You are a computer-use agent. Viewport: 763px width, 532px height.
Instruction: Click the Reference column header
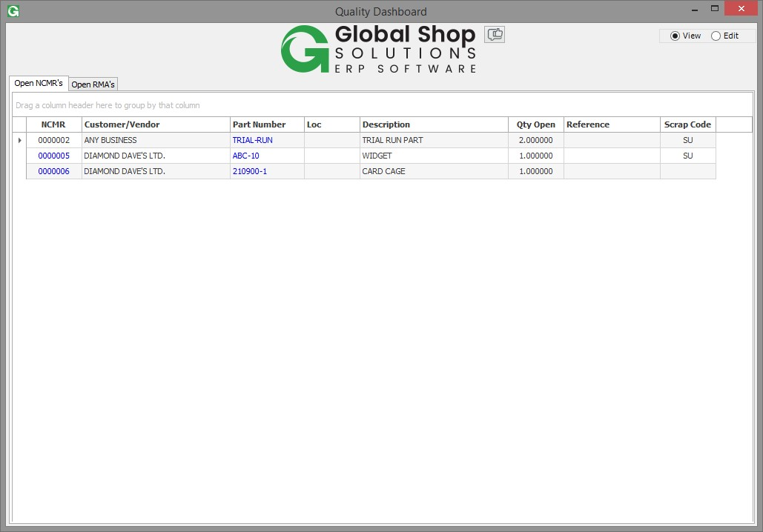pyautogui.click(x=612, y=124)
